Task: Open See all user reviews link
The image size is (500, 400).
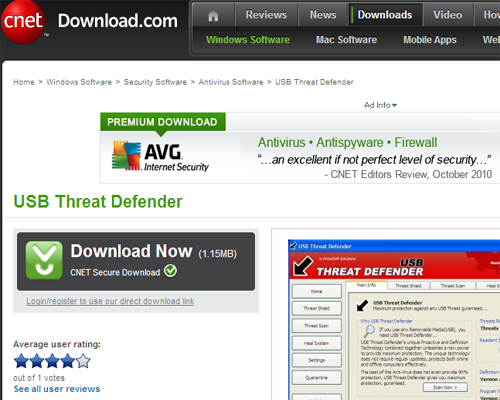Action: click(57, 389)
